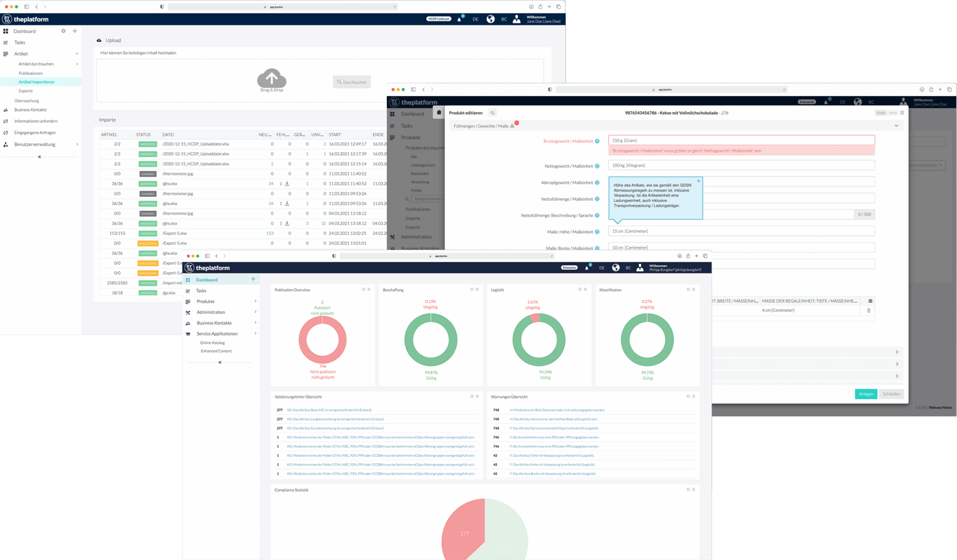Click the help icon next to Bruttogewicht / Maßeinheit
Viewport: 957px width, 560px height.
[x=597, y=141]
